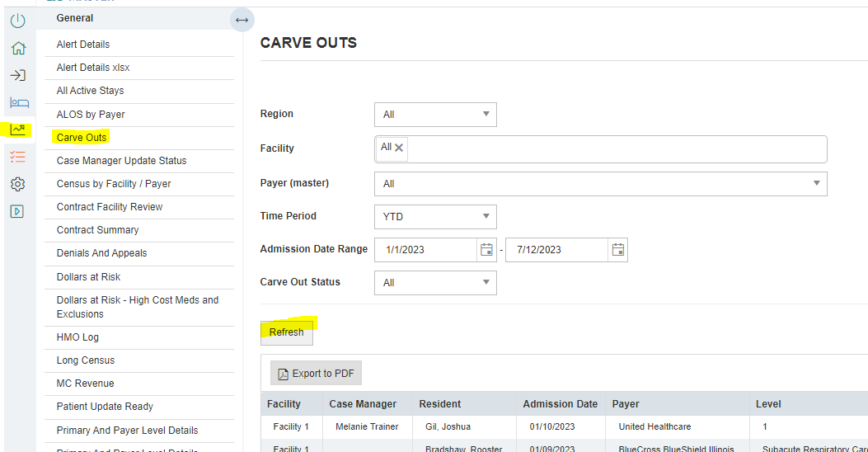Click the General section header
Screen dimensions: 868x452
pyautogui.click(x=75, y=18)
